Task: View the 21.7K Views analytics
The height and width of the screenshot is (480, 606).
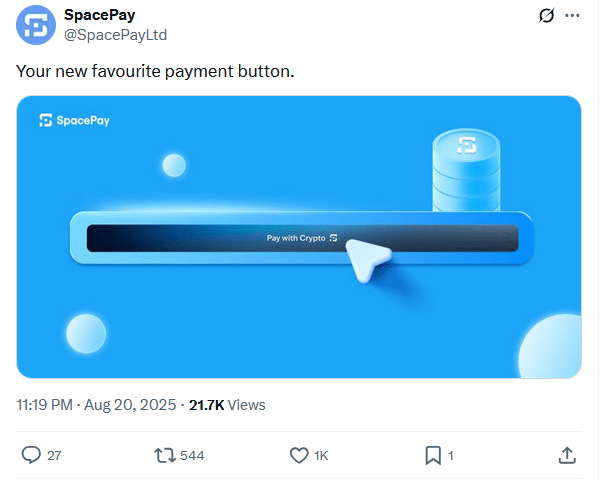Action: pos(227,405)
